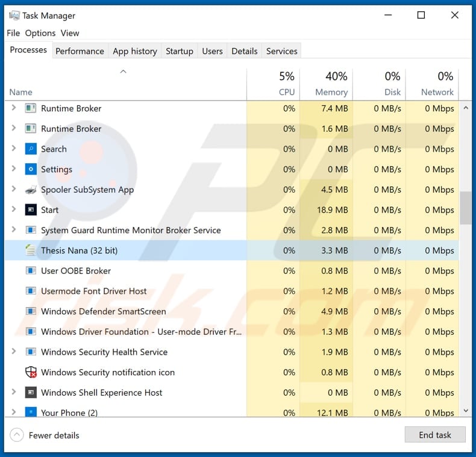This screenshot has height=457, width=476.
Task: Sort processes by CPU column
Action: tap(273, 85)
